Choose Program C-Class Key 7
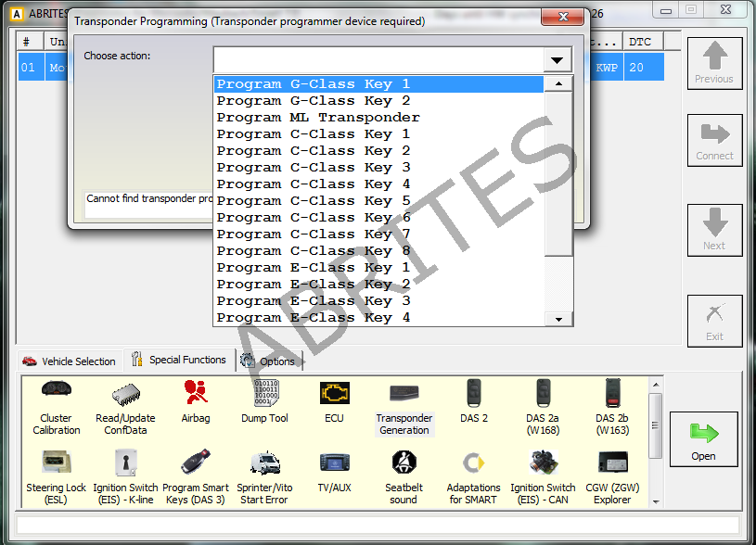Image resolution: width=756 pixels, height=545 pixels. pyautogui.click(x=379, y=234)
